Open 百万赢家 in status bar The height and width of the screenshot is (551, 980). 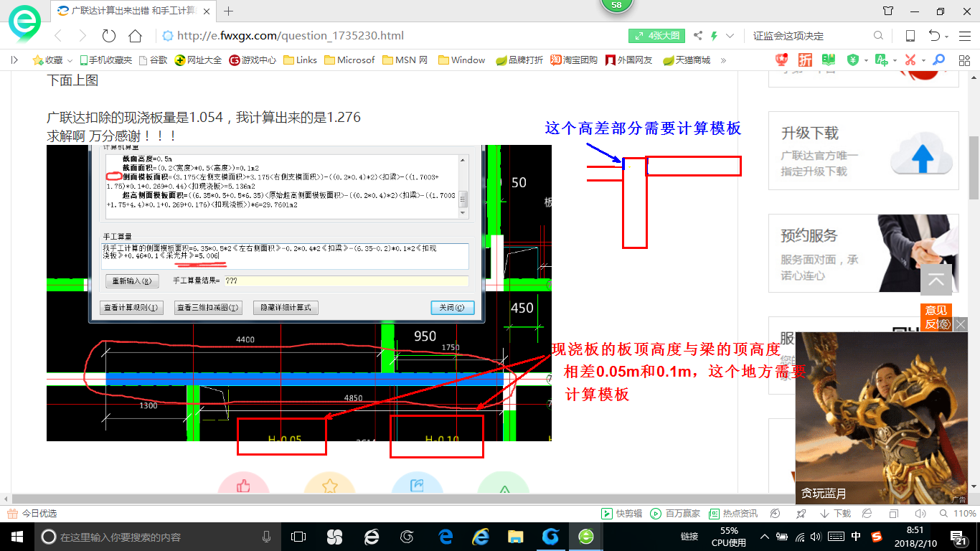(x=675, y=514)
